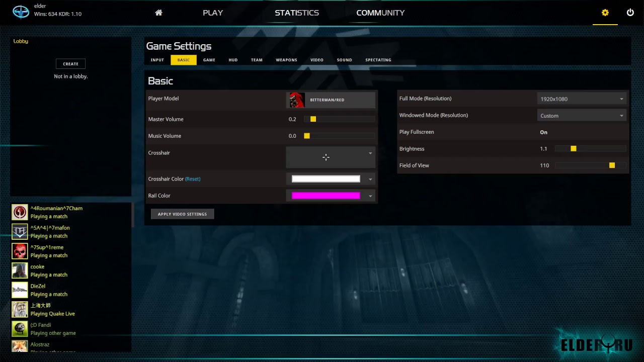Screen dimensions: 644x362
Task: Click the power quit icon
Action: point(630,13)
